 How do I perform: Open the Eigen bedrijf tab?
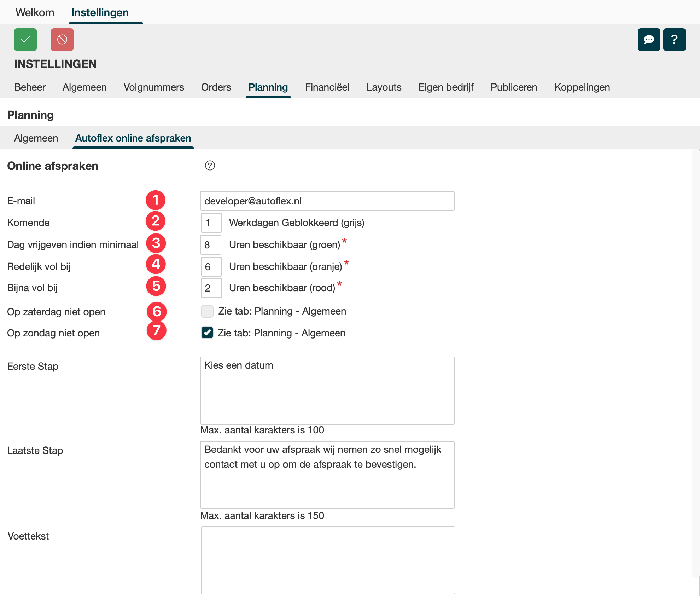click(x=446, y=87)
